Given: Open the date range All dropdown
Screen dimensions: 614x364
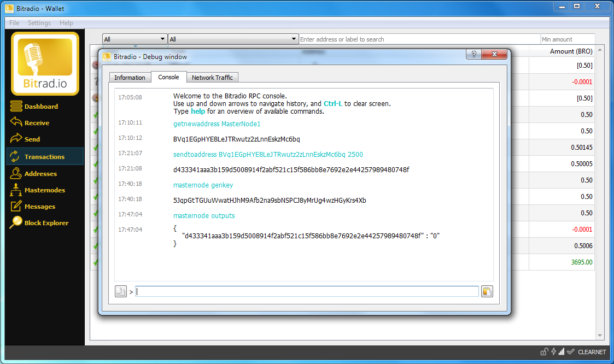Looking at the screenshot, I should pyautogui.click(x=135, y=39).
